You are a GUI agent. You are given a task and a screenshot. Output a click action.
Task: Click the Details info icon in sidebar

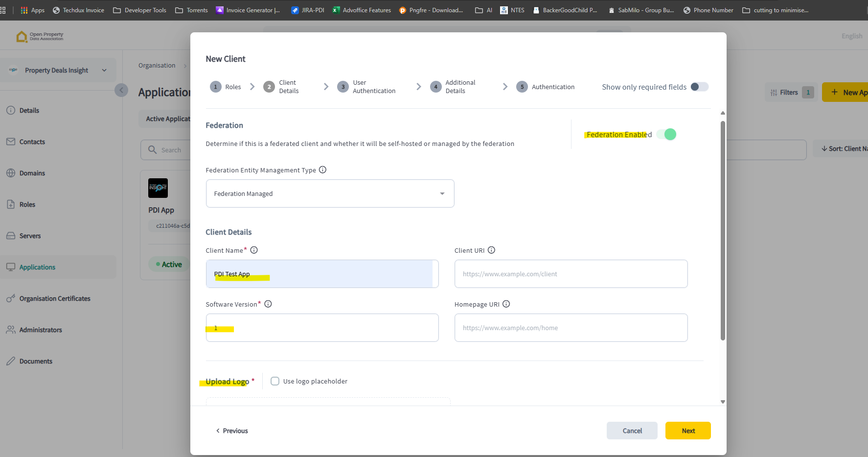pyautogui.click(x=11, y=110)
